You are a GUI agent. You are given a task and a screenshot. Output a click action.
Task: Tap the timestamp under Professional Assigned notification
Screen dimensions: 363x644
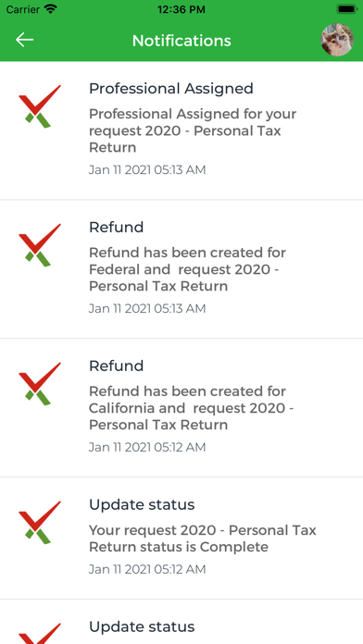tap(147, 169)
